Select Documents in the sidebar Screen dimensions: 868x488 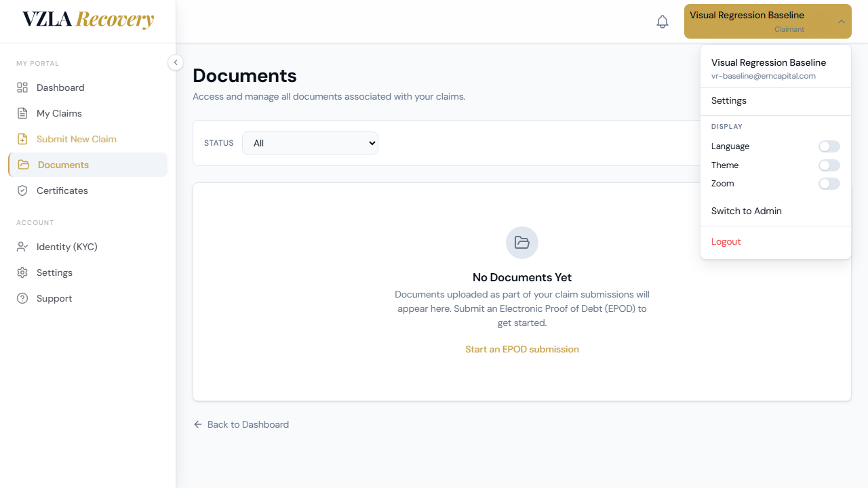(87, 165)
